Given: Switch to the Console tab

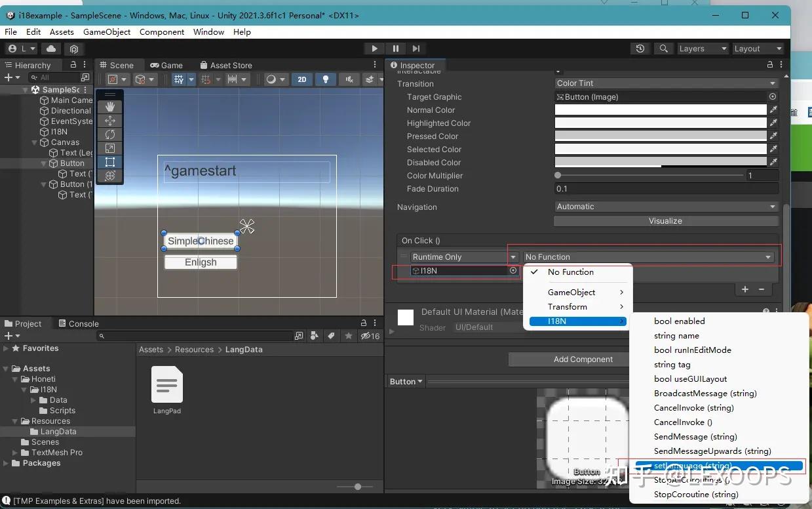Looking at the screenshot, I should point(78,323).
